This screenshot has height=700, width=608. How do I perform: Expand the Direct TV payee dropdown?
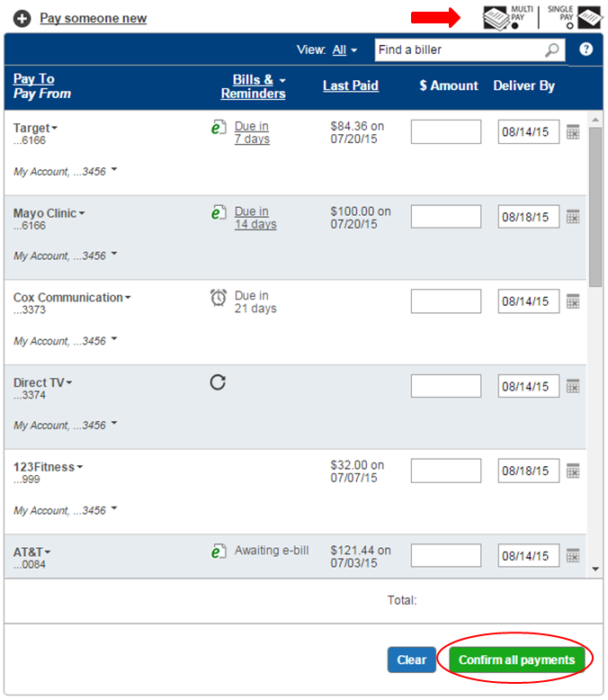click(68, 383)
